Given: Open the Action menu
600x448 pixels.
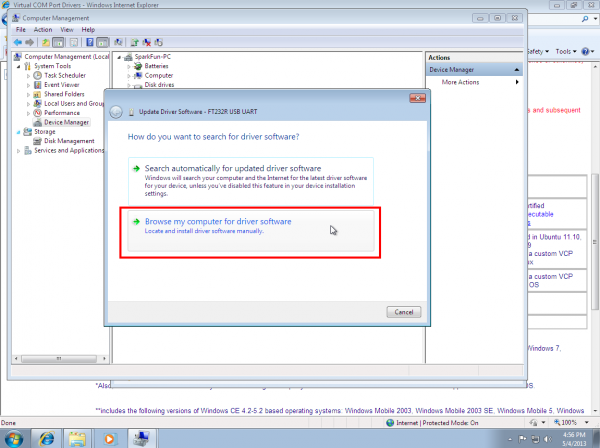Looking at the screenshot, I should click(x=42, y=29).
